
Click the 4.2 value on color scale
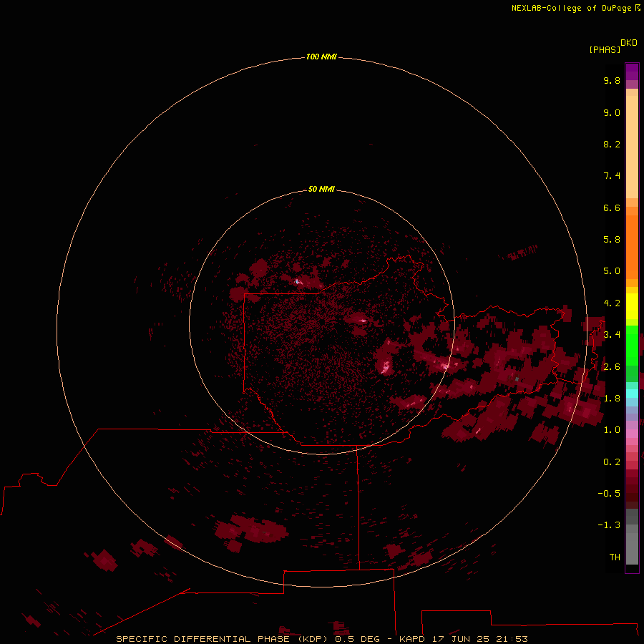click(x=612, y=303)
